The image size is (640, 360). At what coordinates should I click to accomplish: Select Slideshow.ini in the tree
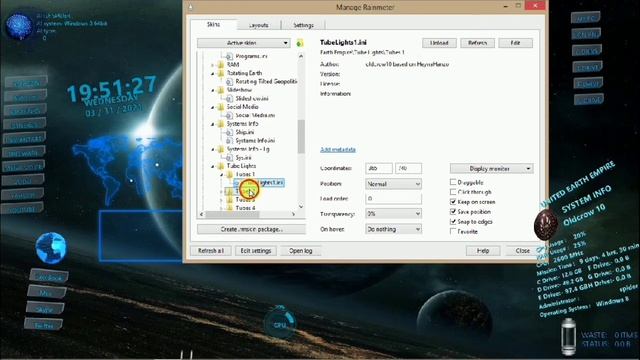pos(252,98)
